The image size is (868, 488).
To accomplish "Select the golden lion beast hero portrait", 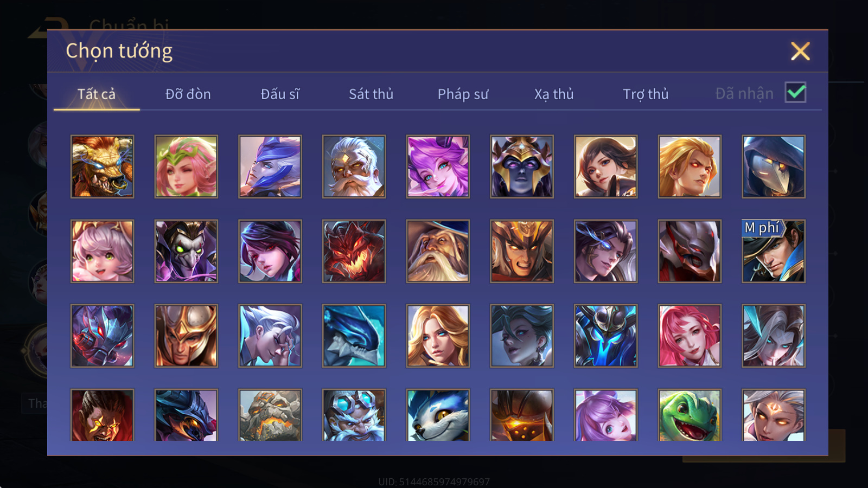I will 102,166.
